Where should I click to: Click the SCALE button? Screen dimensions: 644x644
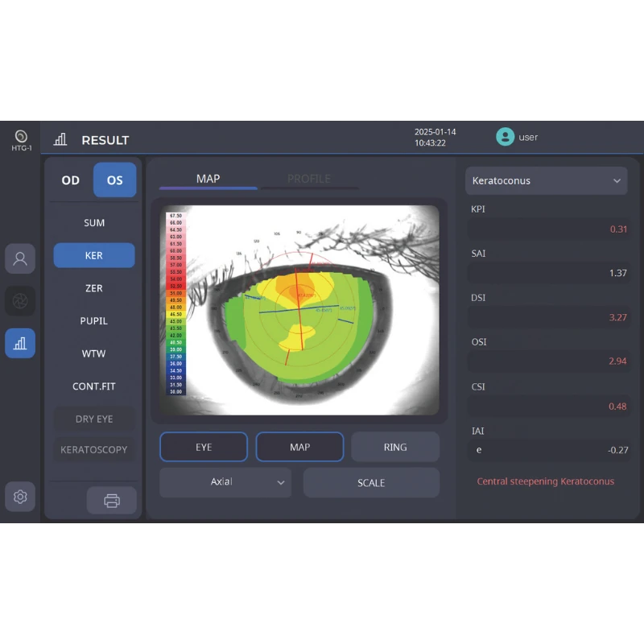click(x=371, y=482)
